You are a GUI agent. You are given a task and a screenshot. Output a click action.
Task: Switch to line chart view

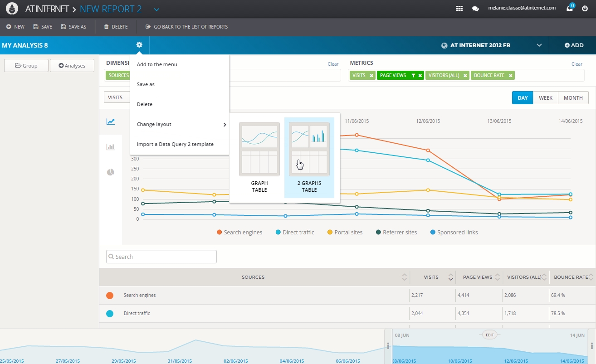tap(111, 121)
